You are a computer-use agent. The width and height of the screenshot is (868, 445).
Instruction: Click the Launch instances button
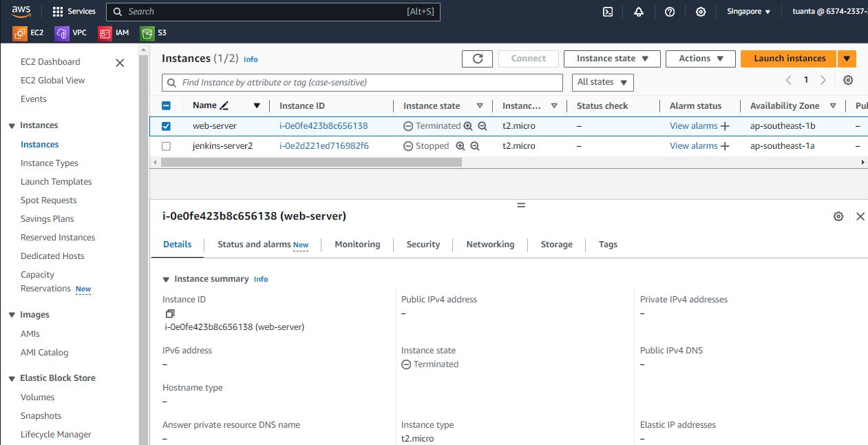[789, 59]
